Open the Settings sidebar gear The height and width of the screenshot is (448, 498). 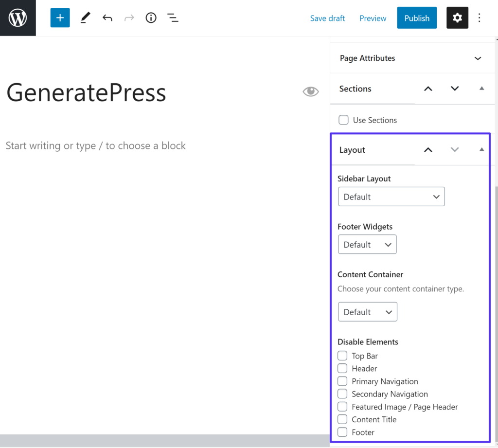click(x=457, y=18)
